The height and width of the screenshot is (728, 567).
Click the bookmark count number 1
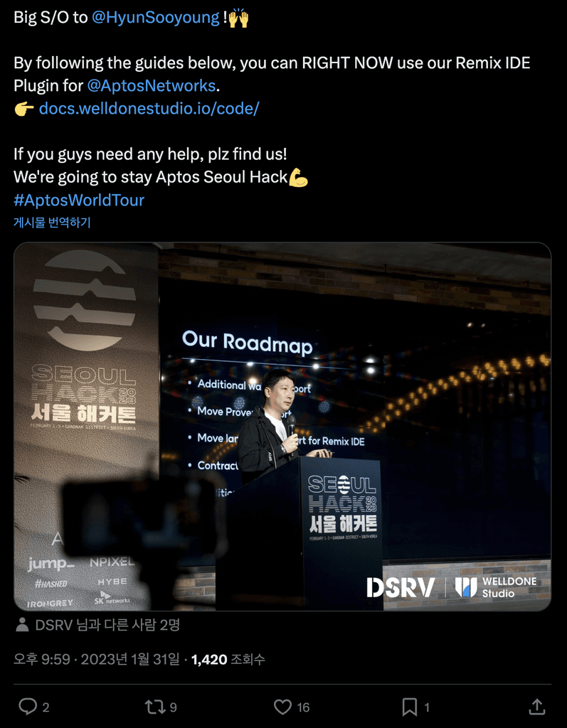coord(427,707)
